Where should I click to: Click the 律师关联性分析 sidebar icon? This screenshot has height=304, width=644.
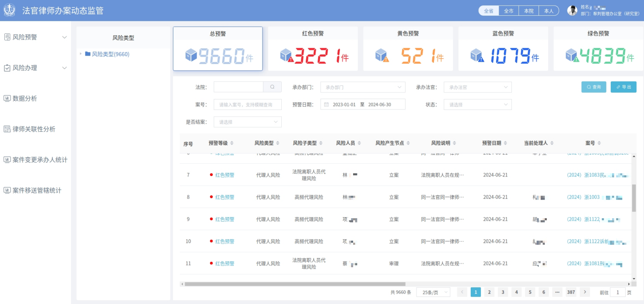point(7,129)
